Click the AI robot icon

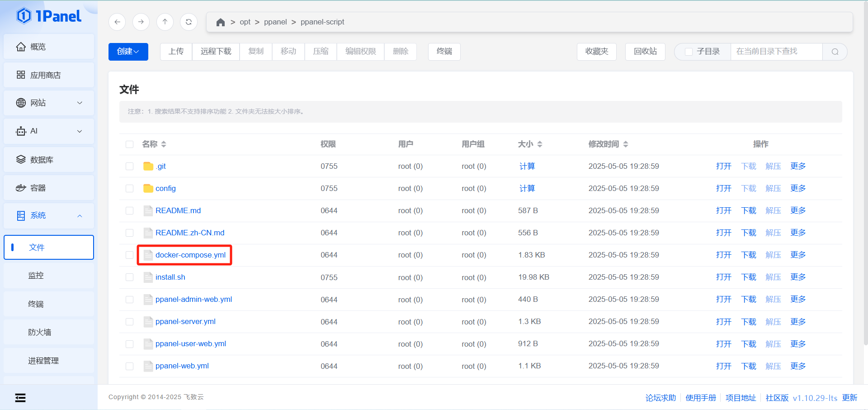pos(21,131)
